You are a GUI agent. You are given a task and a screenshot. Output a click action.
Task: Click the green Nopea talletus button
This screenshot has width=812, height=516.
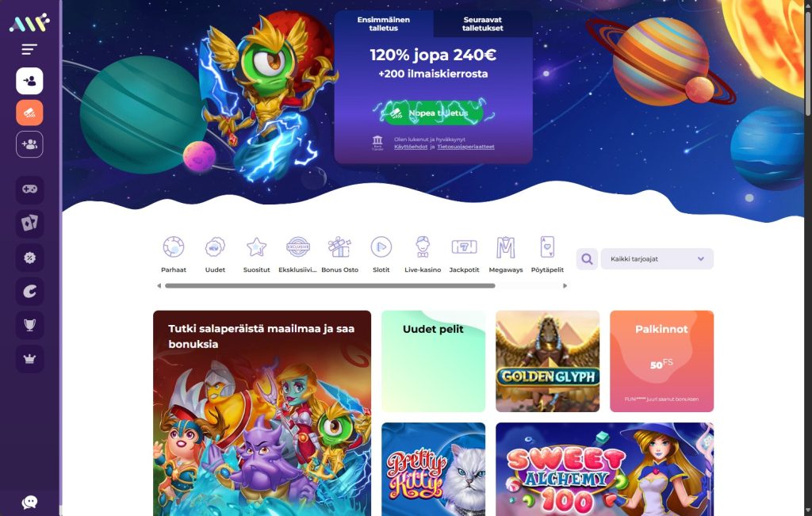coord(434,113)
